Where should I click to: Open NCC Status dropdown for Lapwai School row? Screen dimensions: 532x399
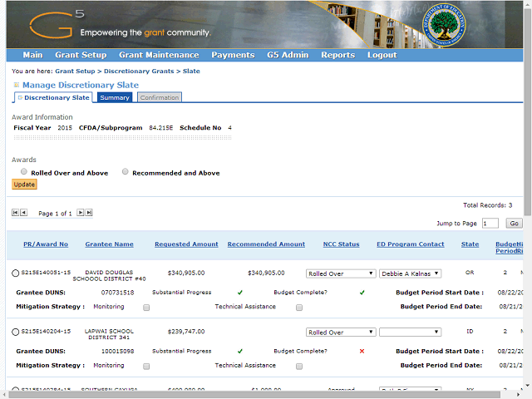tap(341, 332)
